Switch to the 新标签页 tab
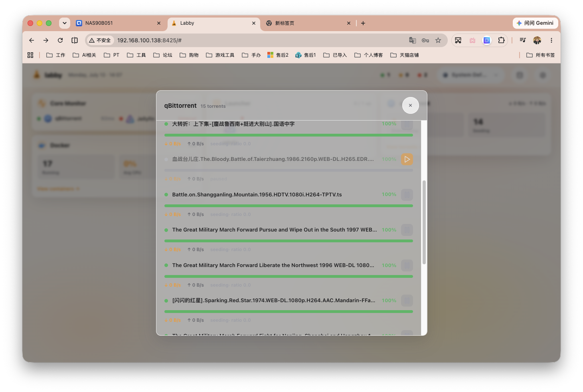Screen dimensions: 583x392 [x=308, y=23]
